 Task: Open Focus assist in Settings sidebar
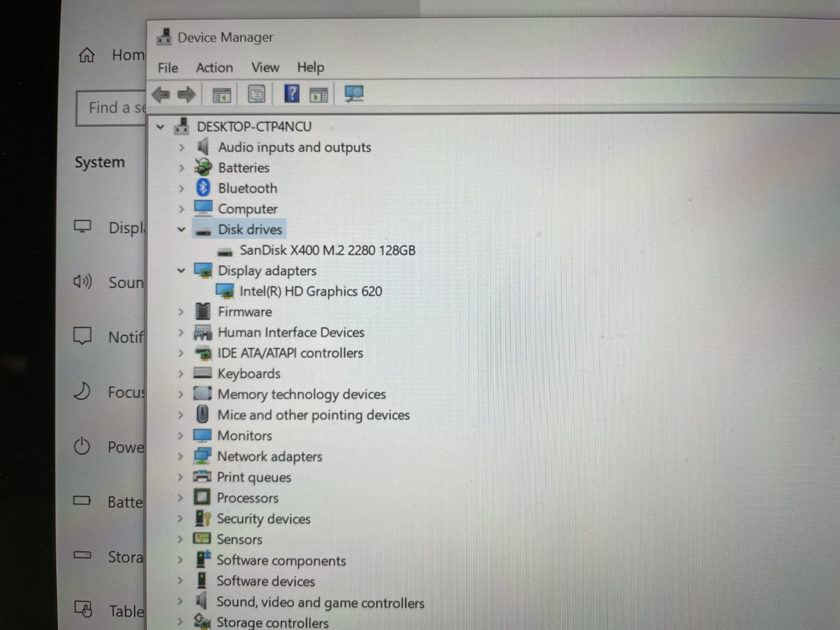(109, 392)
